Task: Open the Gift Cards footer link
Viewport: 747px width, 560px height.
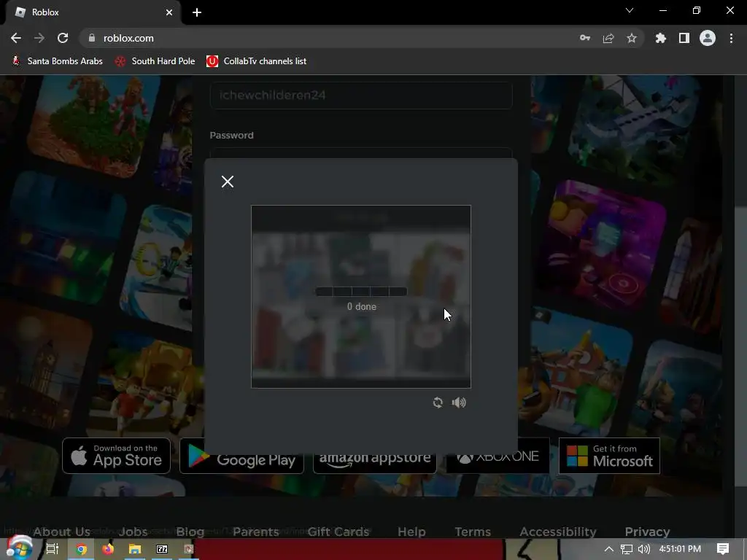Action: [338, 532]
